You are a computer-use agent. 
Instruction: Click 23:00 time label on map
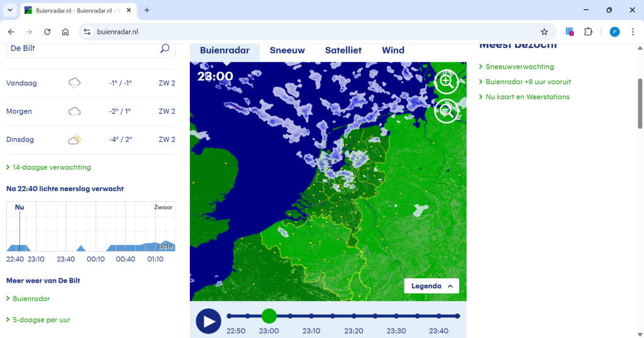tap(215, 76)
